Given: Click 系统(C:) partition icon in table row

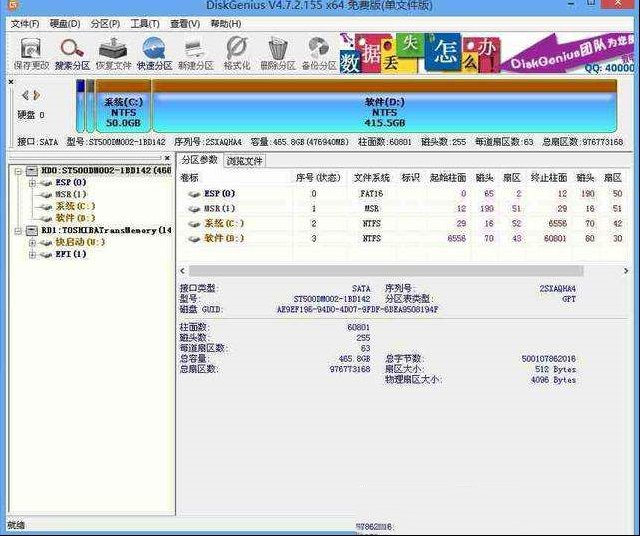Looking at the screenshot, I should tap(194, 224).
